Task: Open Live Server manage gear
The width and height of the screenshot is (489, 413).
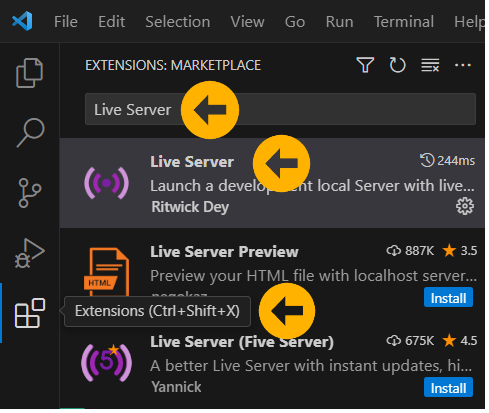Action: point(465,206)
